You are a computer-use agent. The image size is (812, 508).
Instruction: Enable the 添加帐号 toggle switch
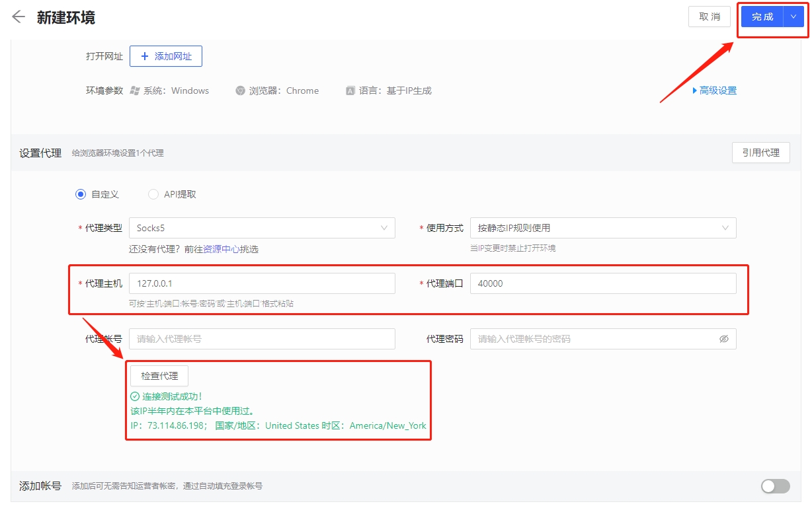point(775,486)
